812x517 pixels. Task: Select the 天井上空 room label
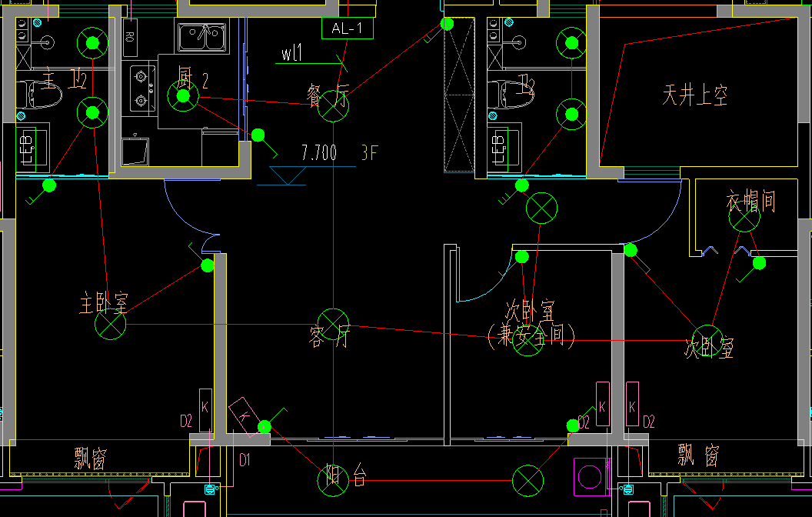coord(694,95)
